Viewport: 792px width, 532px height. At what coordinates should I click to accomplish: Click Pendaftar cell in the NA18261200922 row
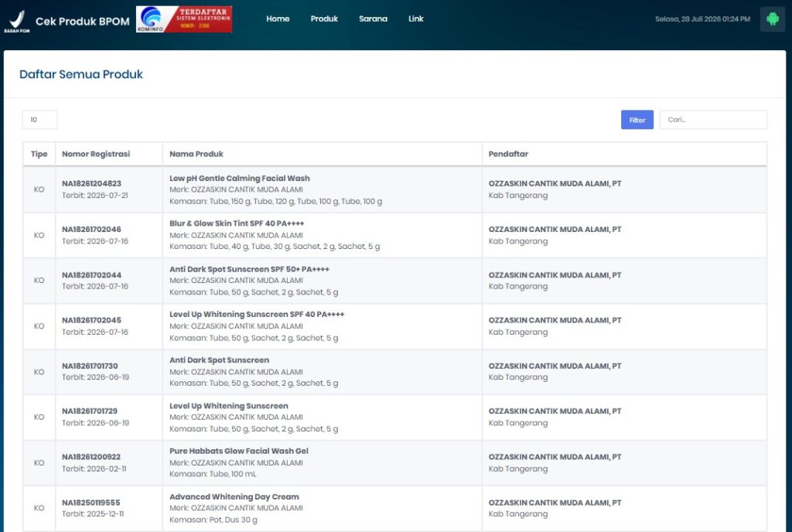tap(624, 463)
